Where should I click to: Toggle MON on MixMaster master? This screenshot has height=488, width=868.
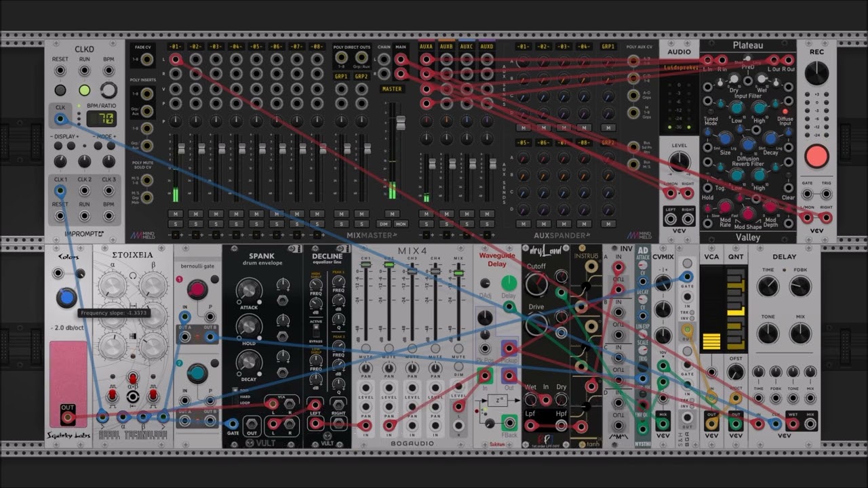pos(400,224)
